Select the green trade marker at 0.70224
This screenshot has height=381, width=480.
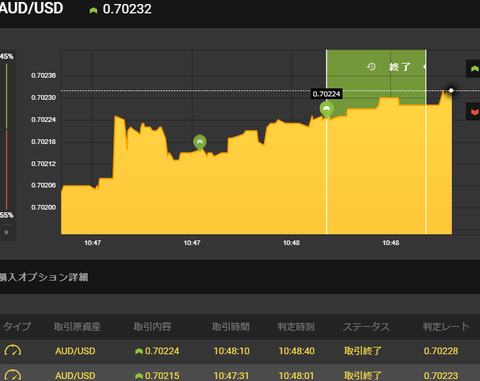pos(327,110)
